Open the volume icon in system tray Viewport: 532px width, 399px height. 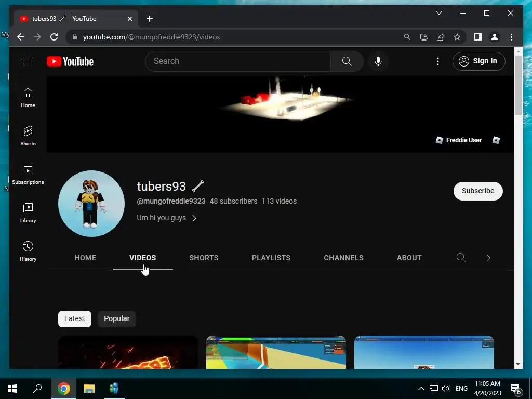coord(445,389)
